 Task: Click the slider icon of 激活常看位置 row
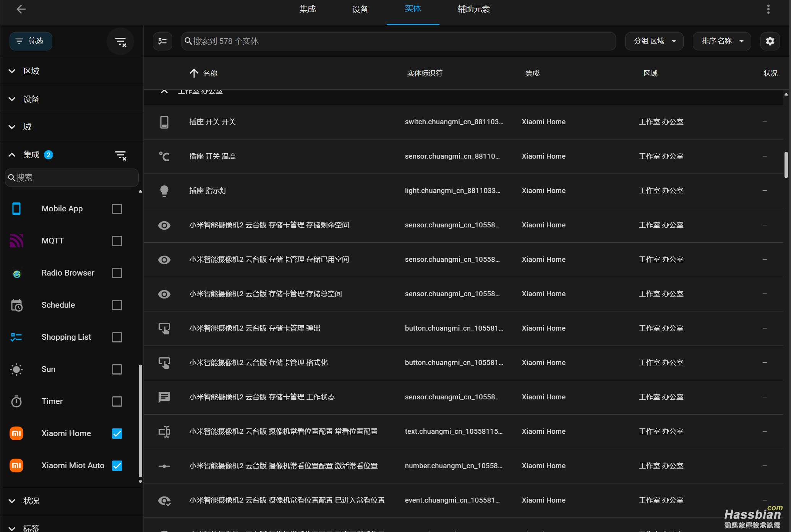click(164, 466)
